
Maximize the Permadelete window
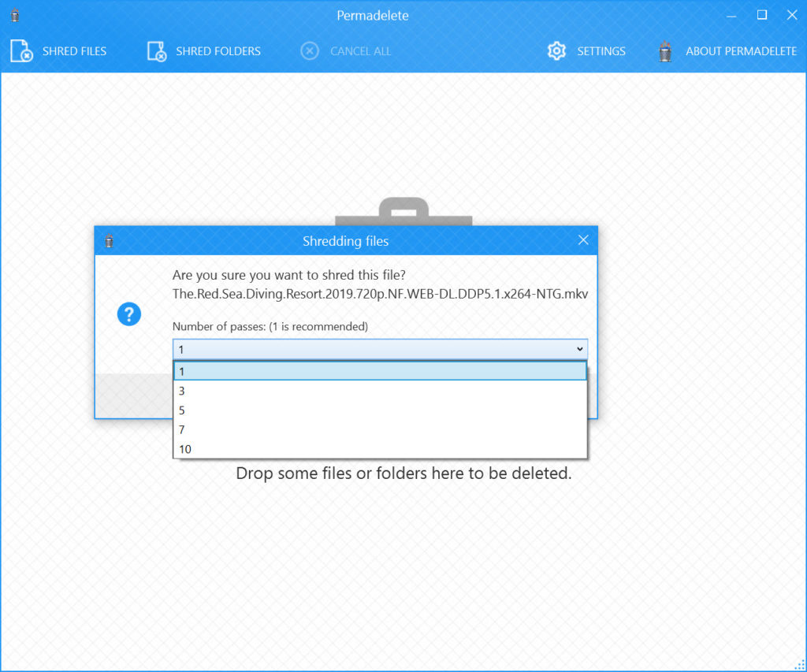pos(762,15)
